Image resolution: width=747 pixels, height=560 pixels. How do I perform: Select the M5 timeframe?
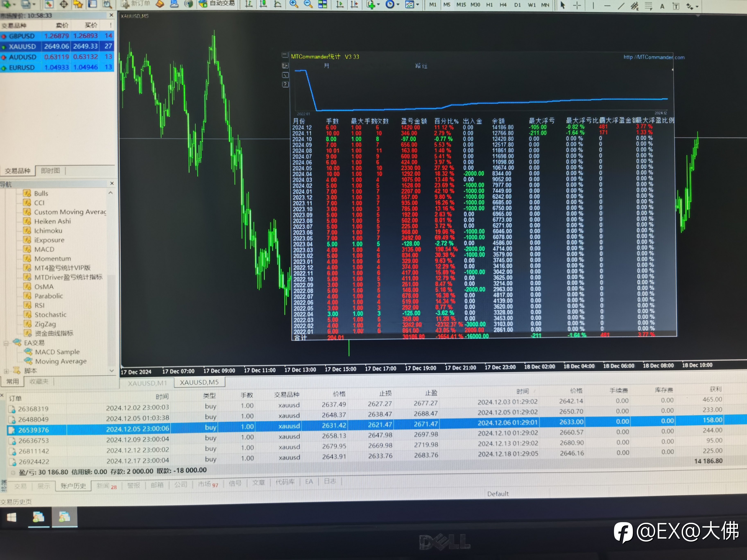coord(447,4)
